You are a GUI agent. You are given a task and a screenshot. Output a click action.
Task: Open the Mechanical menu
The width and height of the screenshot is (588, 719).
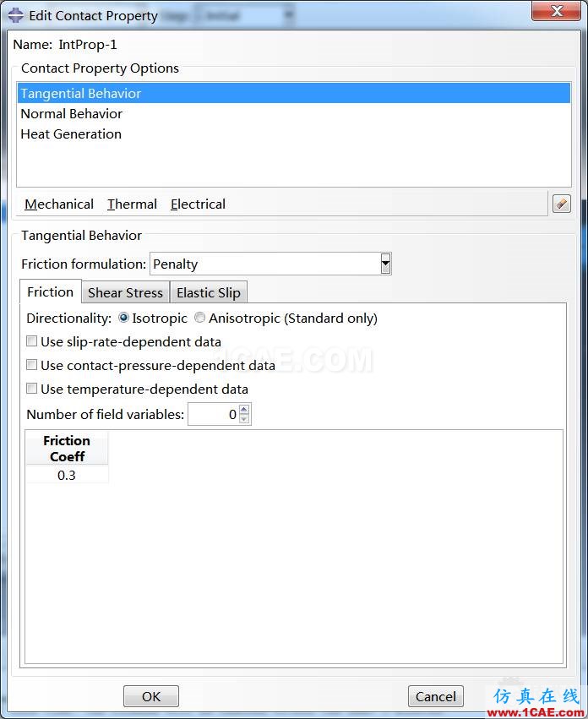[x=58, y=204]
